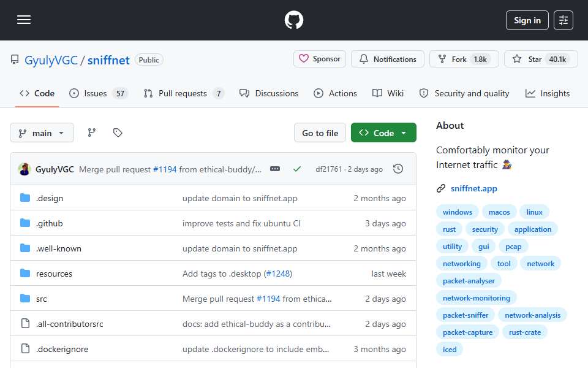Check the green CI status checkmark
This screenshot has width=588, height=368.
tap(297, 169)
